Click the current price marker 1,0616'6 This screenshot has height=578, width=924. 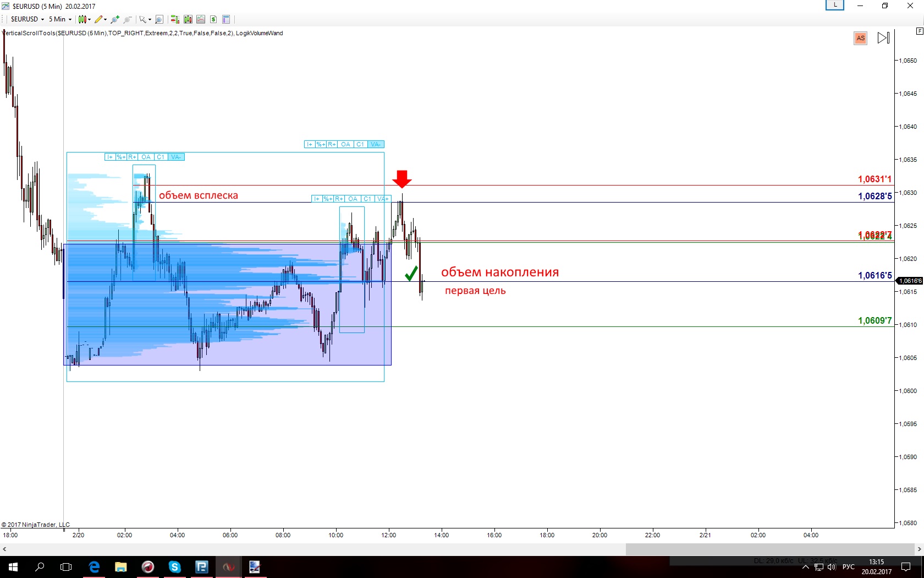[x=910, y=281]
